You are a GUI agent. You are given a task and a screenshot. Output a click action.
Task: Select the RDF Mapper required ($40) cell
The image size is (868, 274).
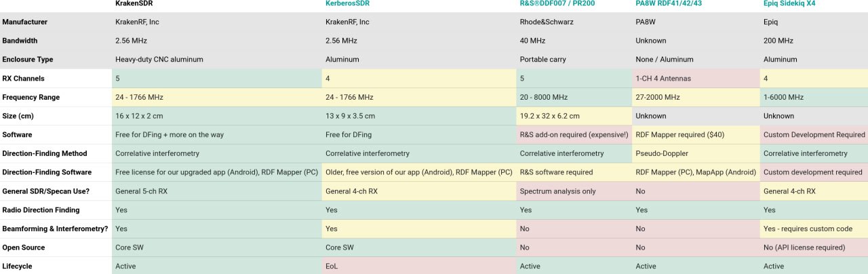click(x=696, y=135)
